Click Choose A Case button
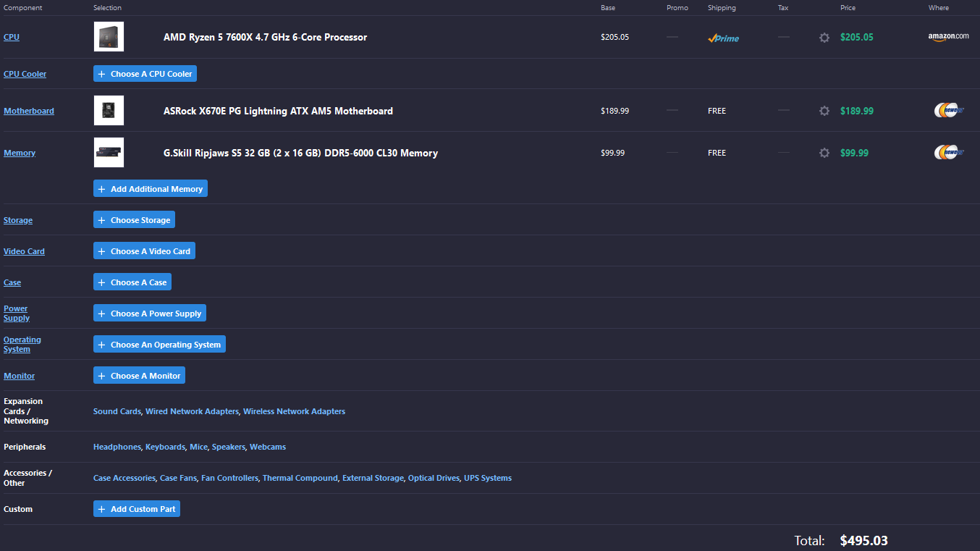 [x=132, y=282]
